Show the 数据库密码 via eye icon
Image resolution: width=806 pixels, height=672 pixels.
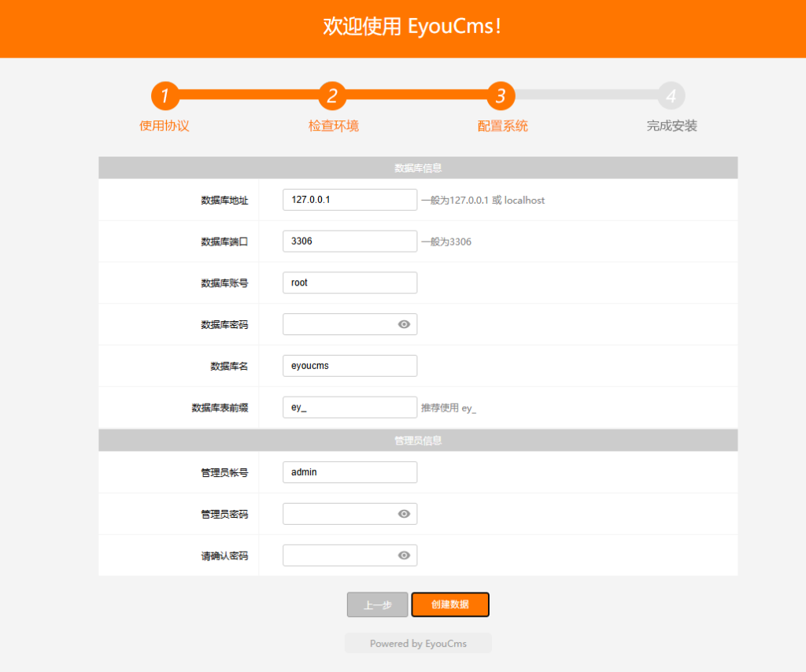tap(404, 324)
